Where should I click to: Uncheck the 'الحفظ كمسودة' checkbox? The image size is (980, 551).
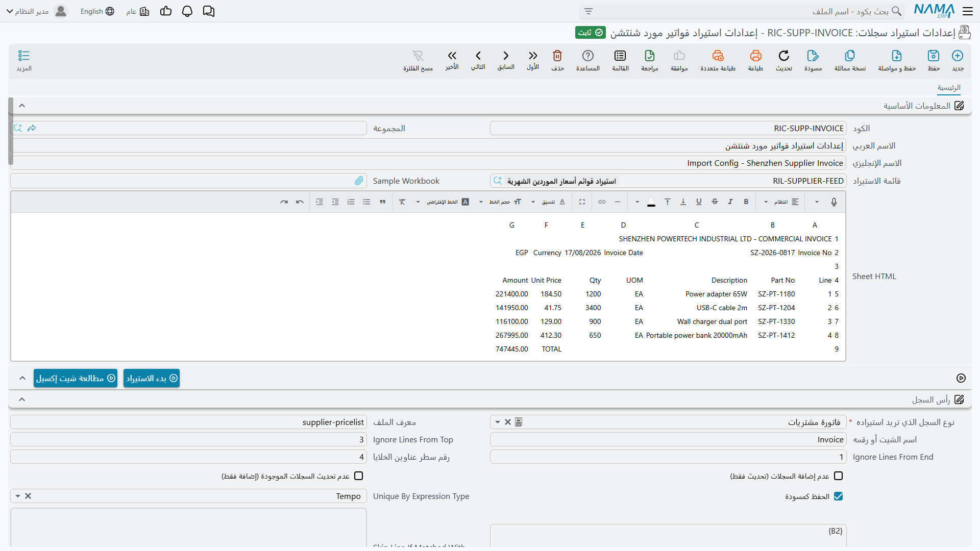click(838, 496)
